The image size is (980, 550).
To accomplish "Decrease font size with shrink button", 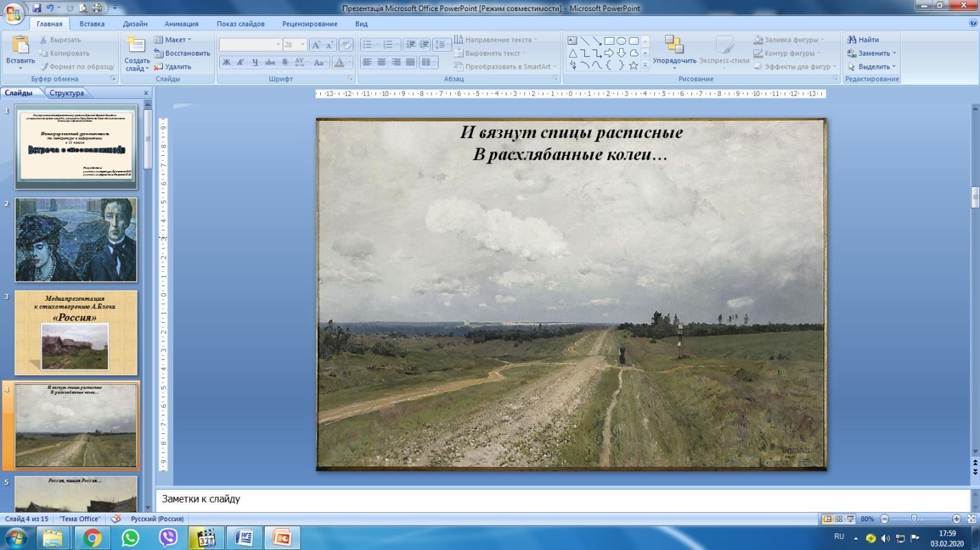I will point(330,45).
